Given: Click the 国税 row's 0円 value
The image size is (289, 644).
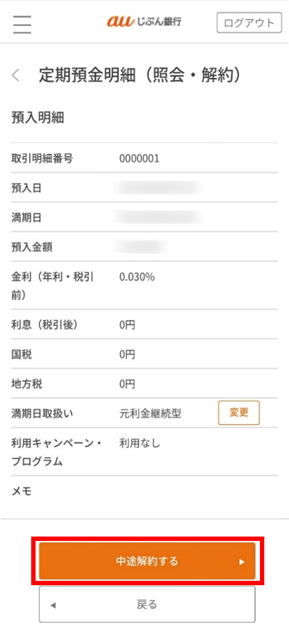Looking at the screenshot, I should tap(127, 355).
